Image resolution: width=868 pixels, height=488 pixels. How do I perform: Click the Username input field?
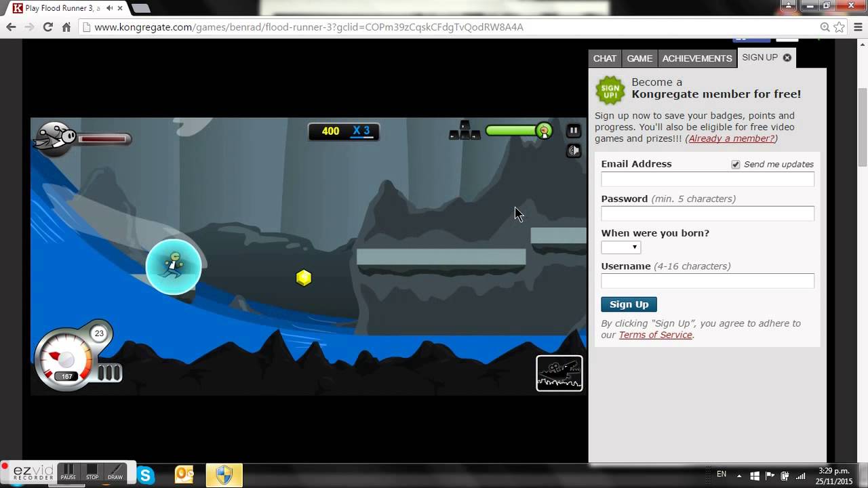tap(707, 281)
